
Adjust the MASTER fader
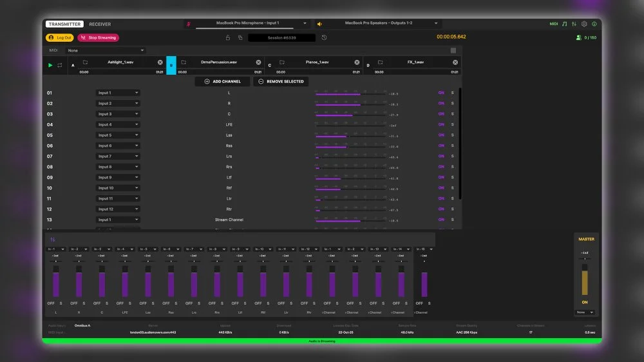(585, 280)
